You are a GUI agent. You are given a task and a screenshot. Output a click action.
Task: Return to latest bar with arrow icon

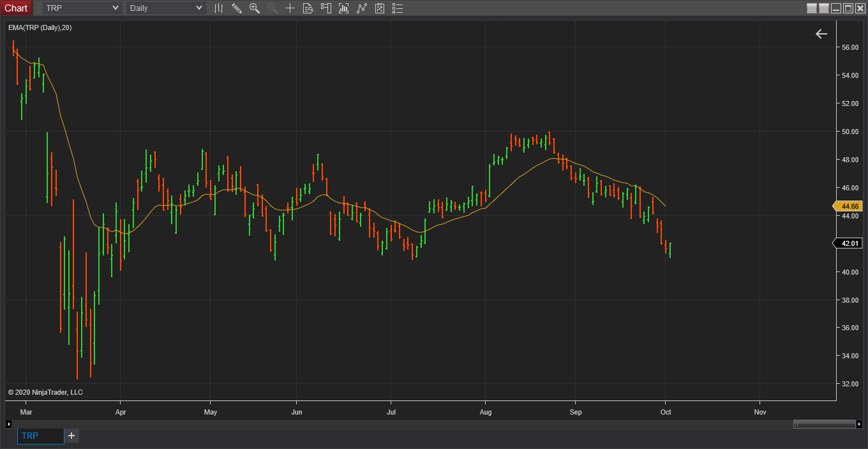click(x=821, y=34)
